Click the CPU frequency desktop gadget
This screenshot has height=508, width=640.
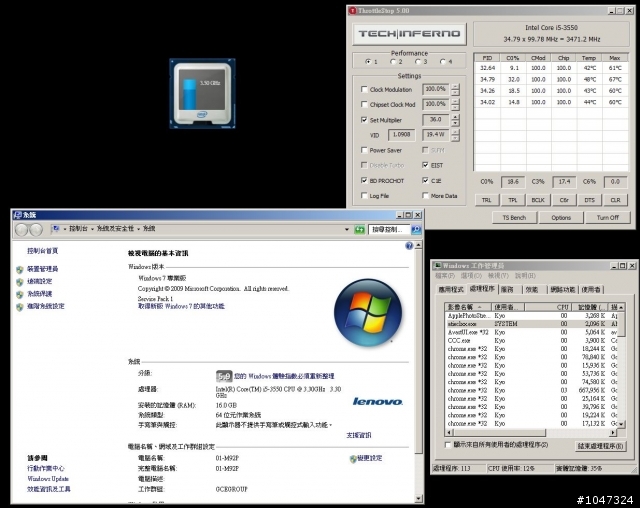pos(202,93)
